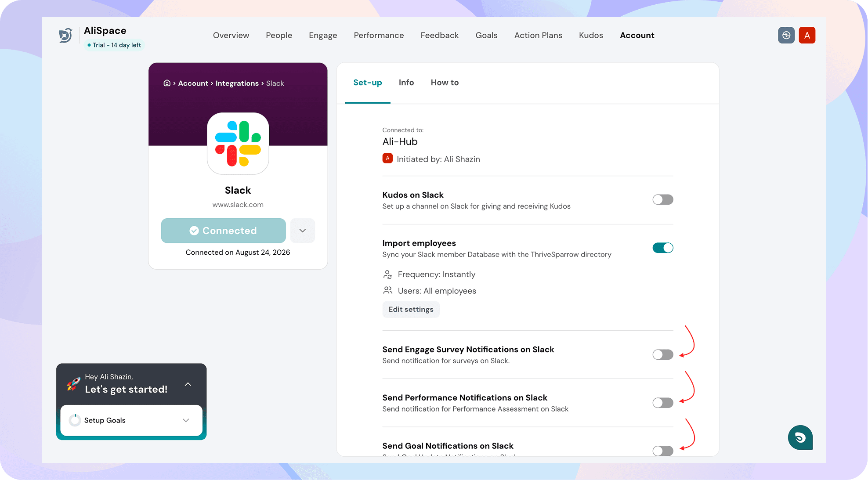Click the home icon in breadcrumb

point(167,83)
